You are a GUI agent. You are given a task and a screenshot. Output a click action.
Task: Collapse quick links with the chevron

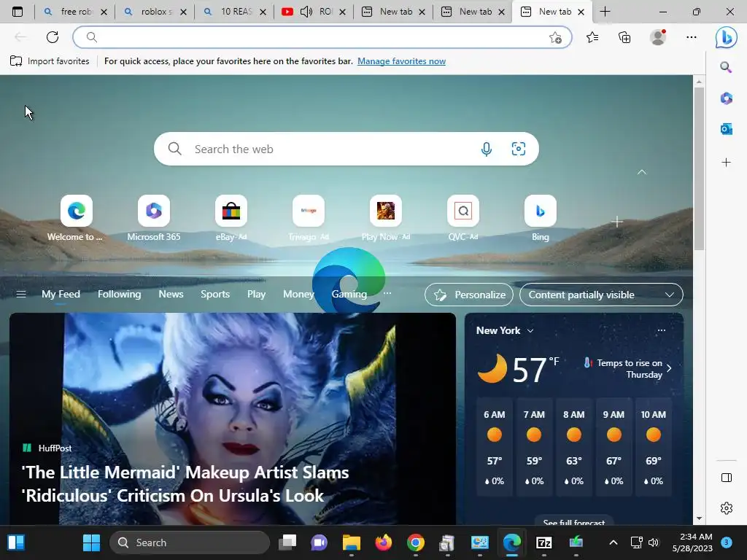point(642,172)
